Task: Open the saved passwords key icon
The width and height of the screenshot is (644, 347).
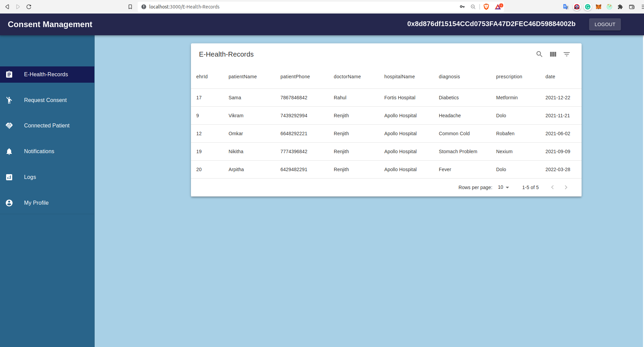Action: 462,7
